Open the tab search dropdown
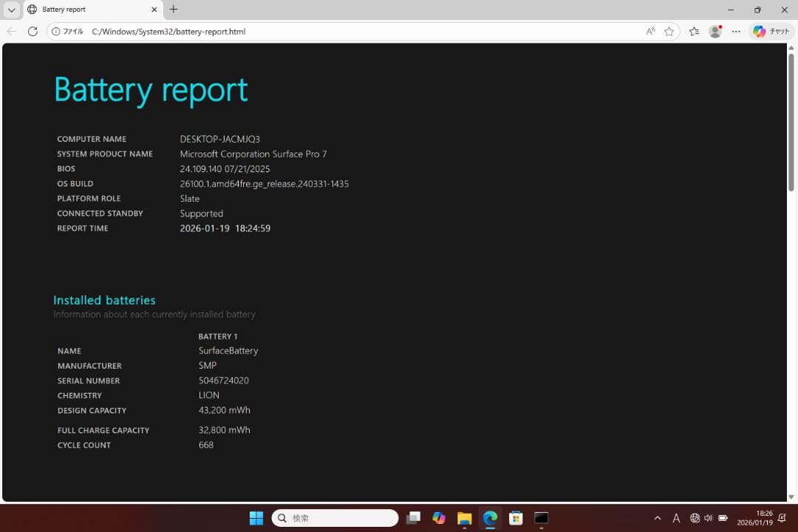The image size is (798, 532). 10,10
